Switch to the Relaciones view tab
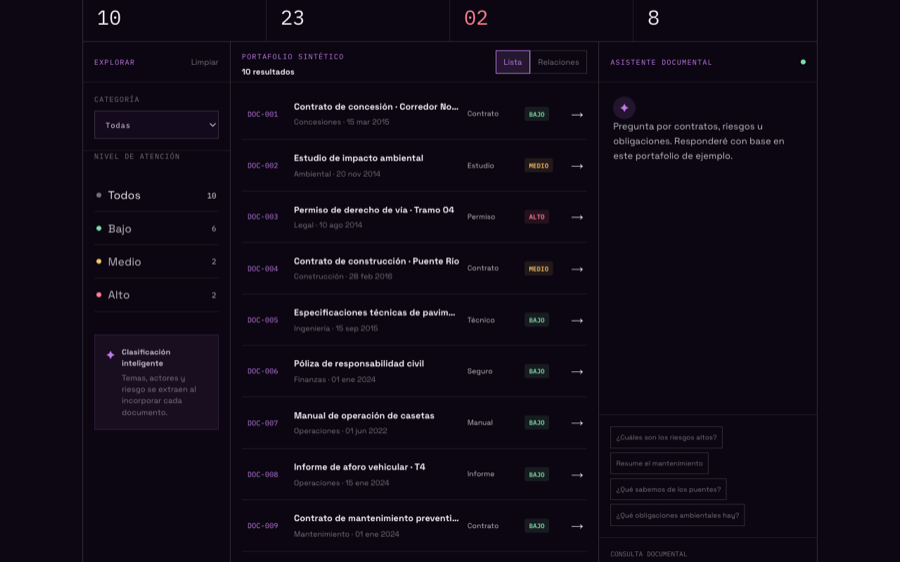Screen dimensions: 900x562 click(x=558, y=62)
